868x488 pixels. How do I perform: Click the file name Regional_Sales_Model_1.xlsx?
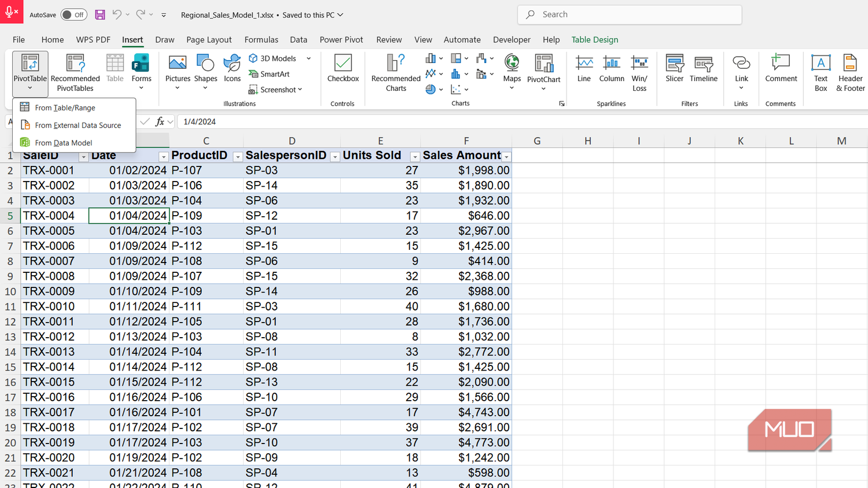227,15
